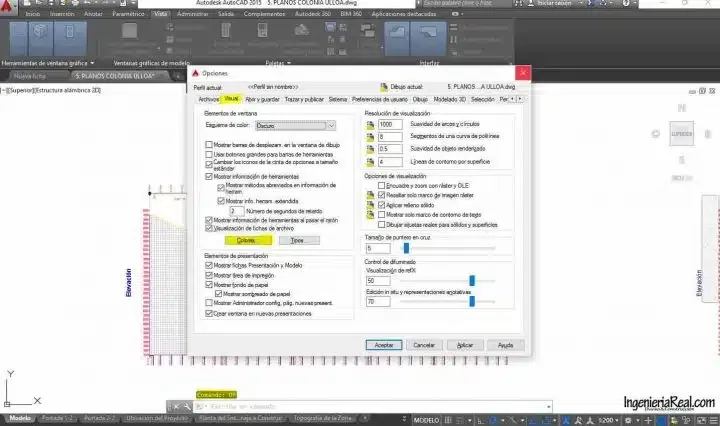
Task: Open the Properties palette icon
Action: click(262, 31)
